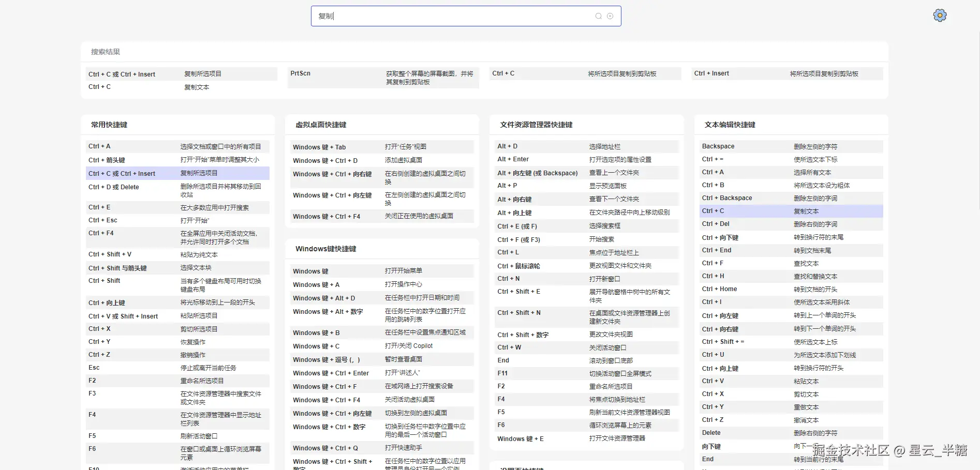Select the Alt + Enter row
The height and width of the screenshot is (470, 980).
(587, 159)
